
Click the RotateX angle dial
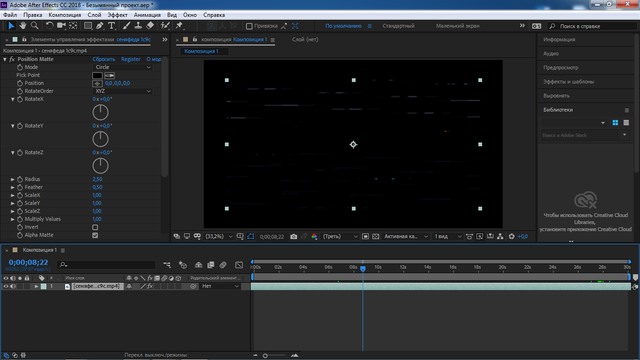pos(100,112)
